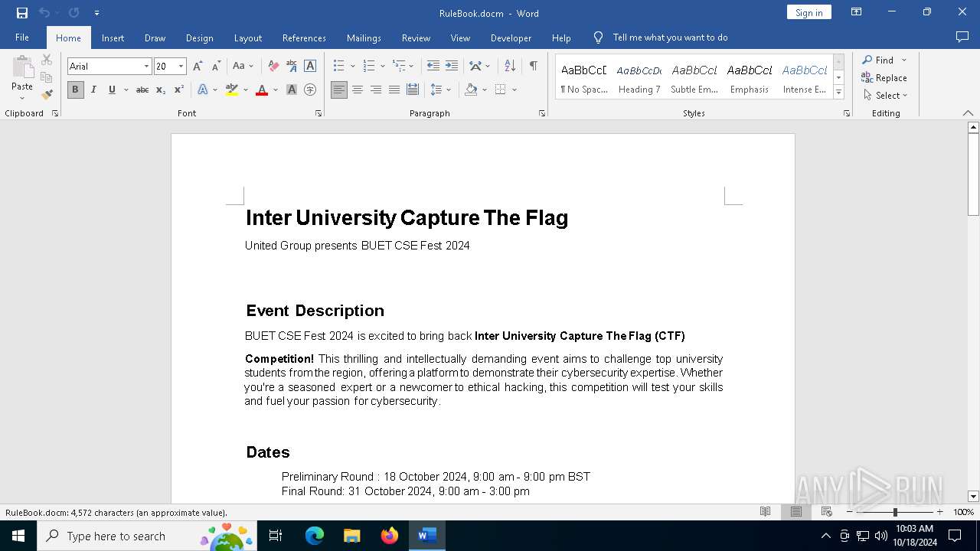This screenshot has width=980, height=551.
Task: Click the Copy icon in Clipboard group
Action: pos(47,77)
